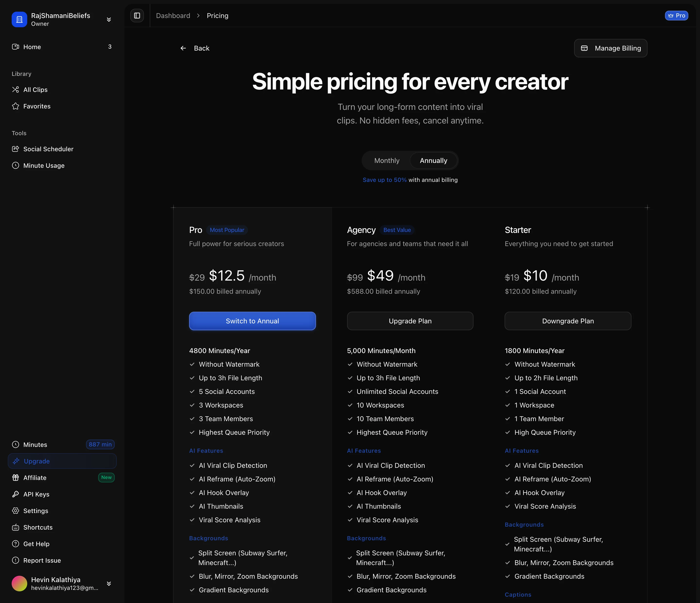
Task: Open Social Scheduler tool
Action: coord(62,149)
